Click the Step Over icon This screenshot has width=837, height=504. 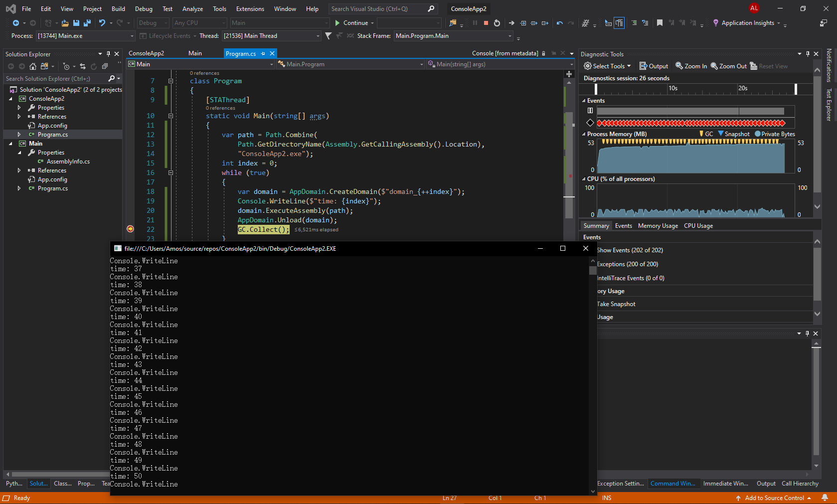coord(534,22)
